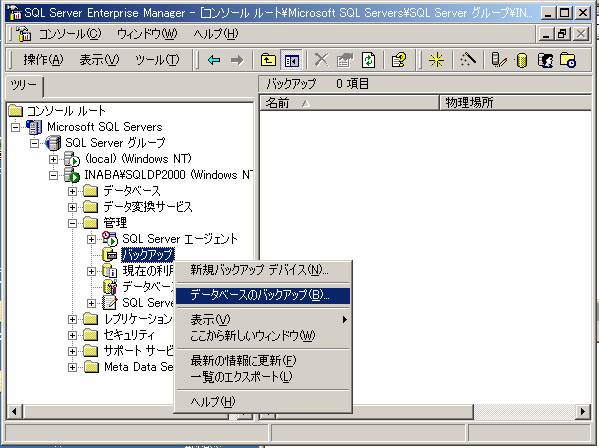Click the Run a Wizard wand icon

[x=468, y=60]
